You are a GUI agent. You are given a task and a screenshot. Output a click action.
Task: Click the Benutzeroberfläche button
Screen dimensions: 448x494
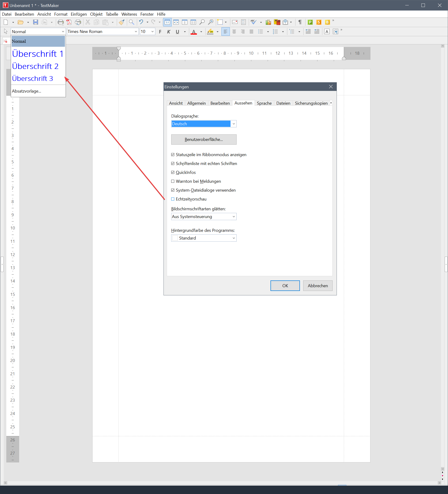coord(203,140)
